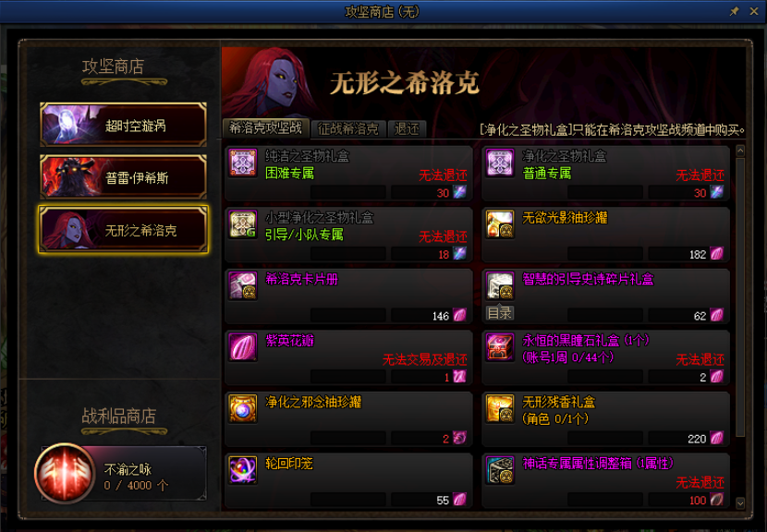Screen dimensions: 767x532
Task: Select the 小型净化之圣物礼盒 icon
Action: coord(243,224)
